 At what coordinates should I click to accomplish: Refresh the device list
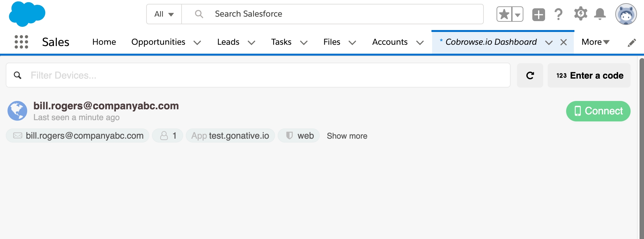[530, 75]
